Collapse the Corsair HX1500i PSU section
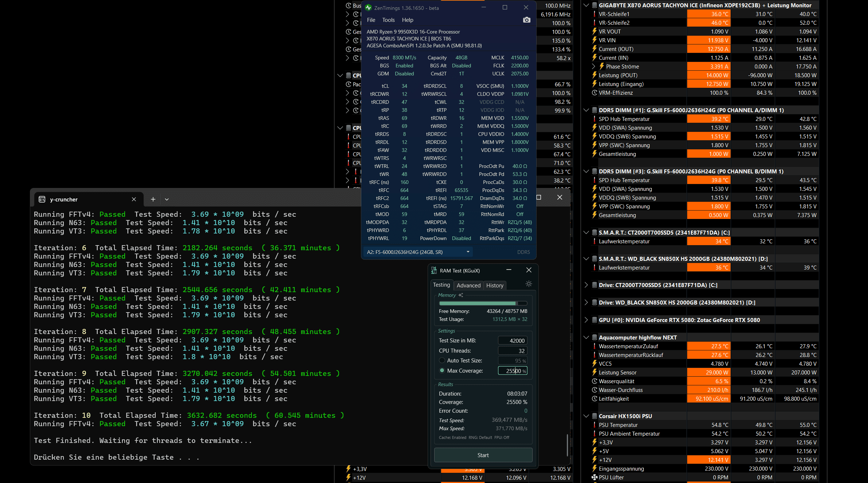868x483 pixels. pyautogui.click(x=586, y=416)
